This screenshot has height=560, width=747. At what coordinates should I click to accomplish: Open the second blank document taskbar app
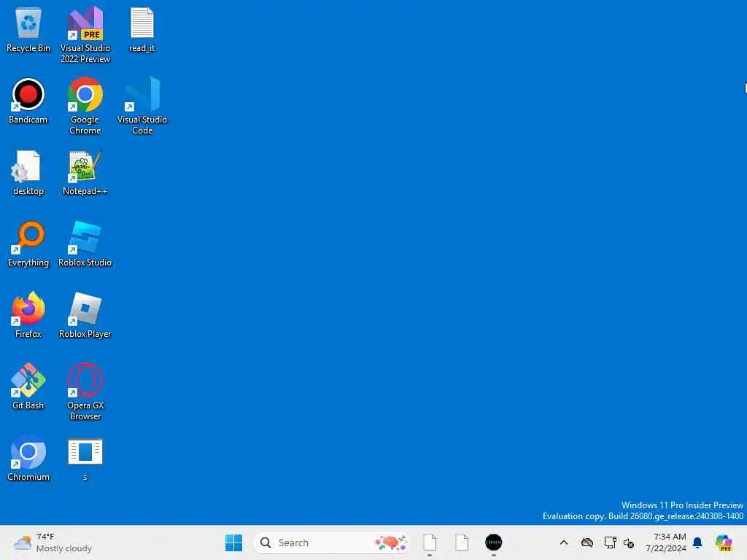(462, 542)
